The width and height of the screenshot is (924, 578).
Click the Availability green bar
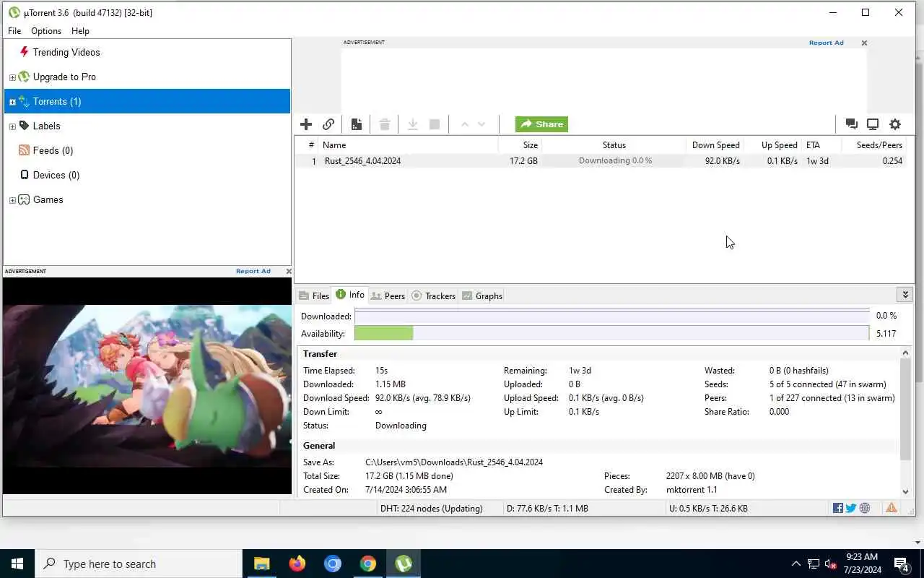pos(383,333)
